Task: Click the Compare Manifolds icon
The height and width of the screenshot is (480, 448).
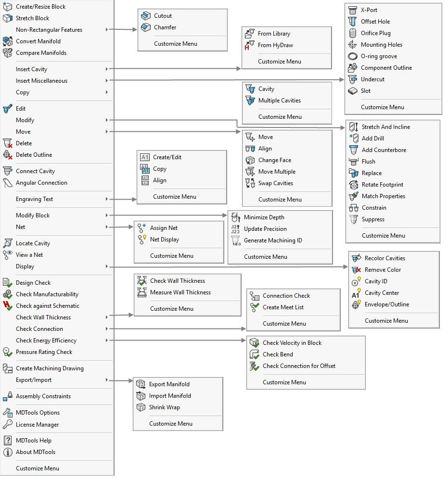Action: [x=7, y=52]
